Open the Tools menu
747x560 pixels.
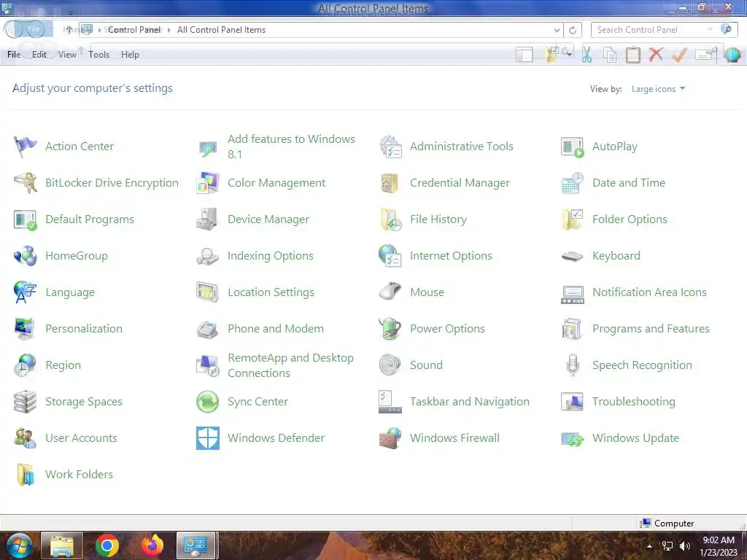pyautogui.click(x=98, y=55)
